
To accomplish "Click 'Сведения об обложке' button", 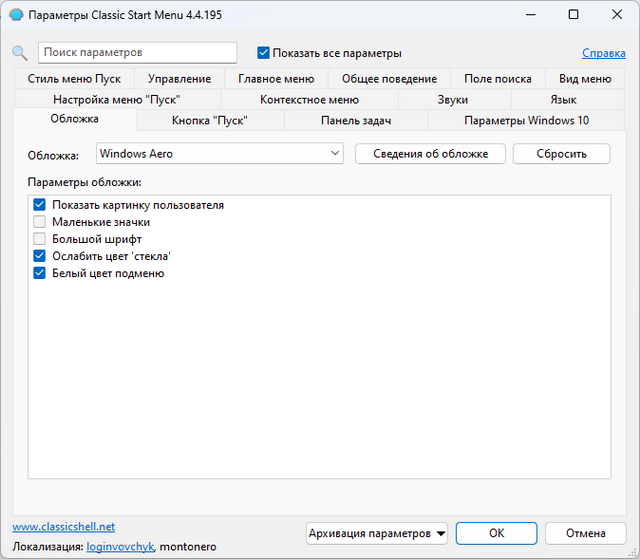I will coord(430,153).
